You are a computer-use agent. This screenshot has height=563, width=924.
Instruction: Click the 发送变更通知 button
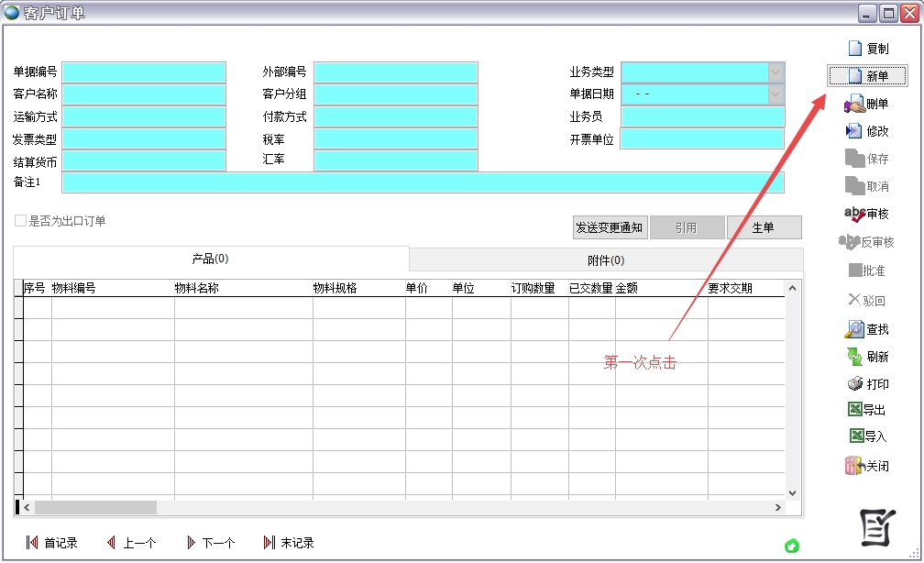[x=610, y=227]
